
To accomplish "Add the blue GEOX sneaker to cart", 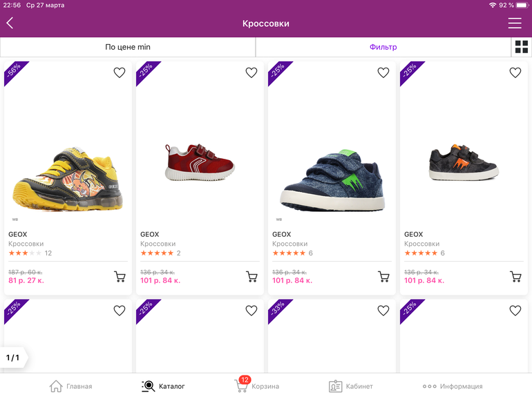I will click(x=383, y=277).
